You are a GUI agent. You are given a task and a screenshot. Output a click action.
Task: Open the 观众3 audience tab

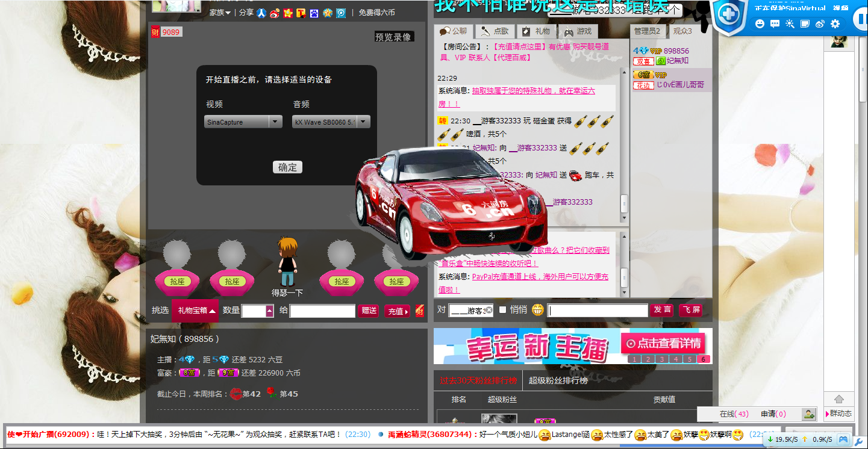click(682, 31)
